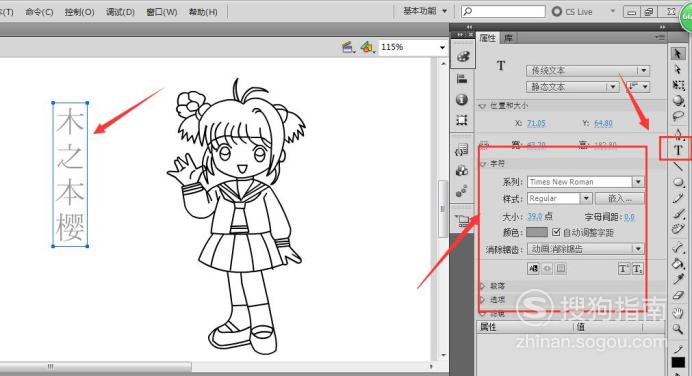This screenshot has height=376, width=692.
Task: Select the Selection (arrow) tool
Action: pos(678,54)
